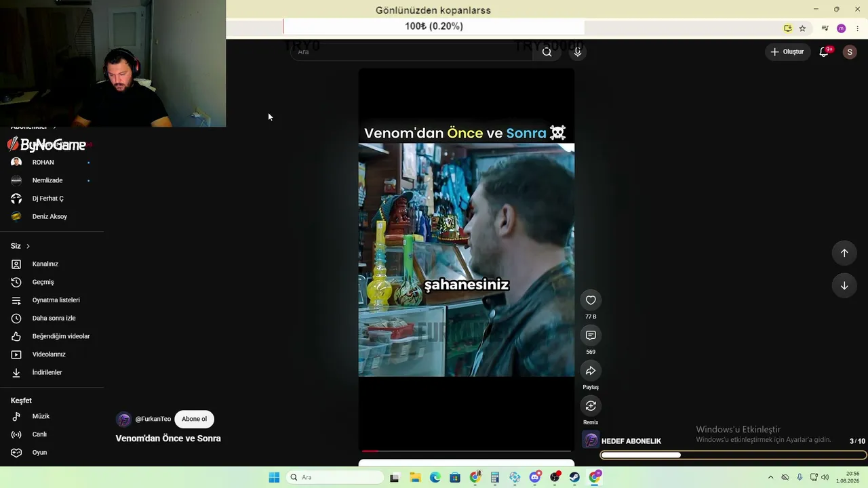Start voice search with the microphone icon
The width and height of the screenshot is (868, 488).
click(x=578, y=52)
